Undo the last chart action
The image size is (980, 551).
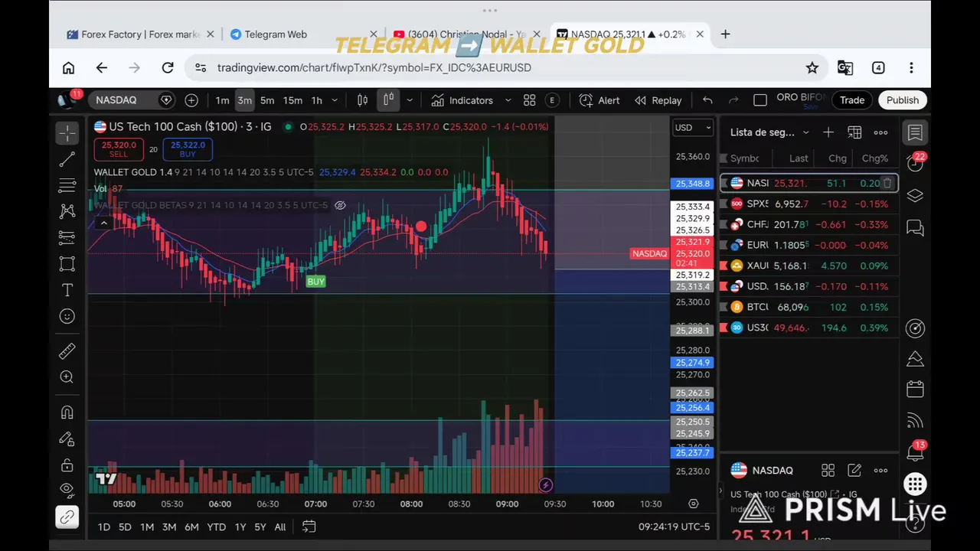point(707,100)
